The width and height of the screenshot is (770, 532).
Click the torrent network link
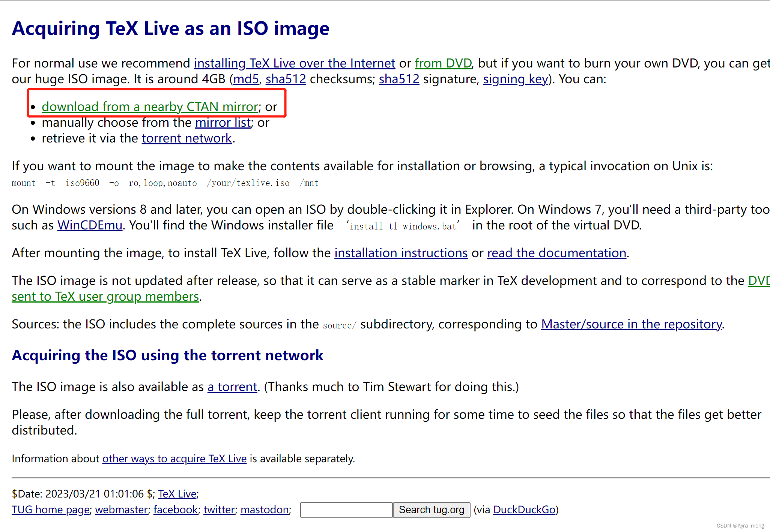(186, 138)
